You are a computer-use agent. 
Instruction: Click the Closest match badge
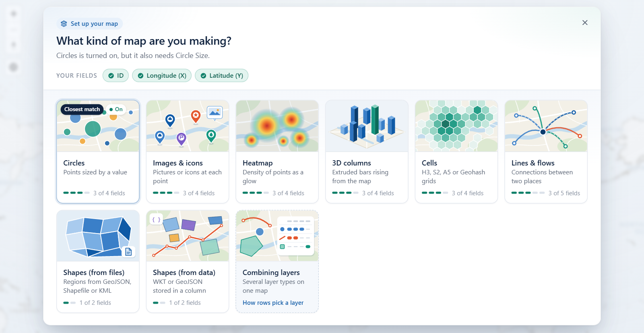tap(82, 109)
